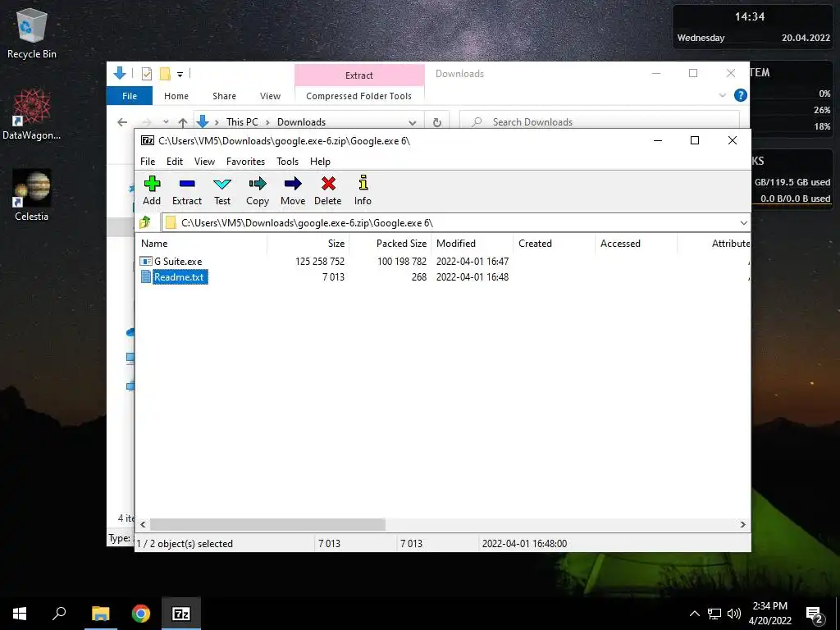Click the Copy toolbar icon
This screenshot has width=840, height=630.
(257, 190)
